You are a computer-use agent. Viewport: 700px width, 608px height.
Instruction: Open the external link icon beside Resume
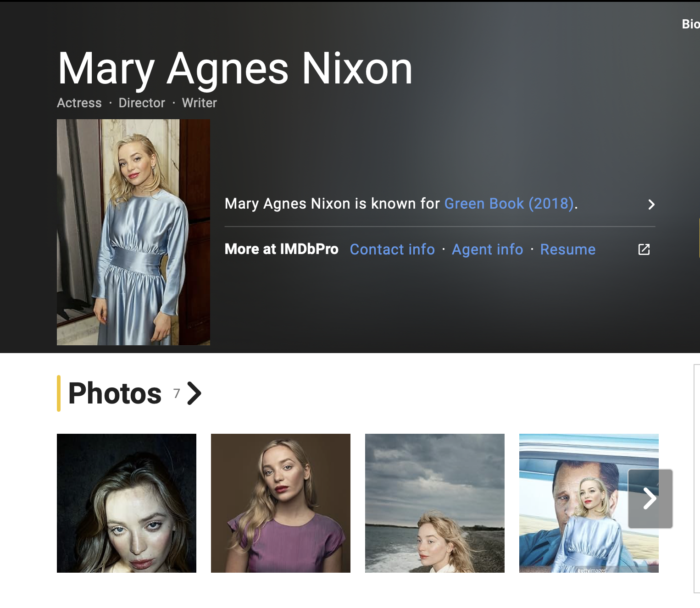tap(644, 249)
